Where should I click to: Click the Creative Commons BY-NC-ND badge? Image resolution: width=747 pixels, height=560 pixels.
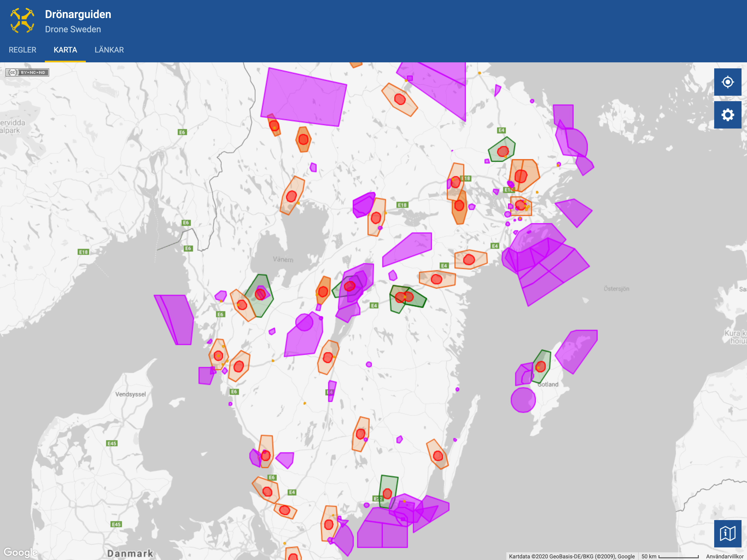coord(27,72)
